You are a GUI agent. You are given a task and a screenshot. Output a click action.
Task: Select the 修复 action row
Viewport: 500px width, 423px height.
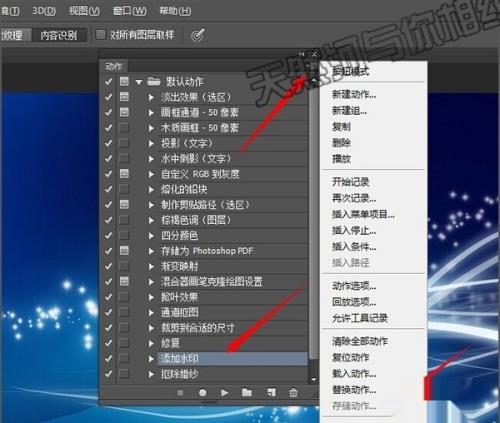(233, 343)
